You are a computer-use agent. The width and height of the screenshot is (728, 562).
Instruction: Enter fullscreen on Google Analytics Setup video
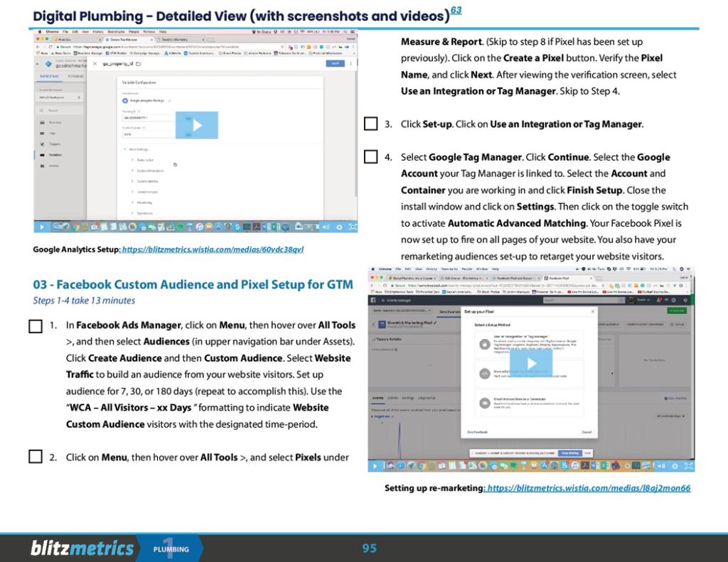[353, 227]
